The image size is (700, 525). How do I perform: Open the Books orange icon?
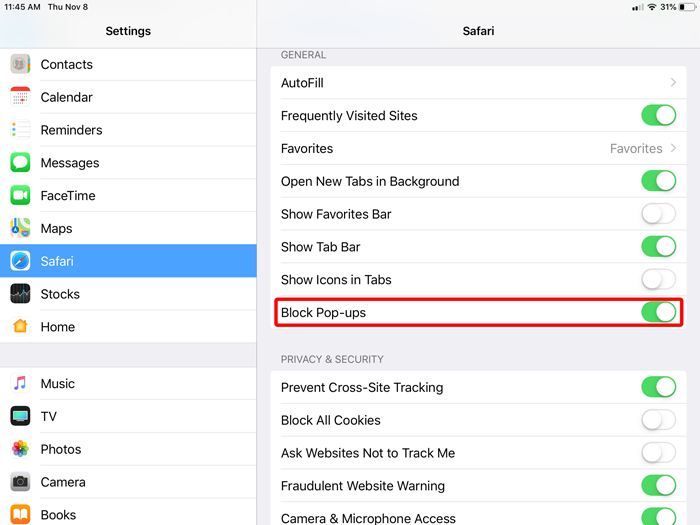click(20, 515)
